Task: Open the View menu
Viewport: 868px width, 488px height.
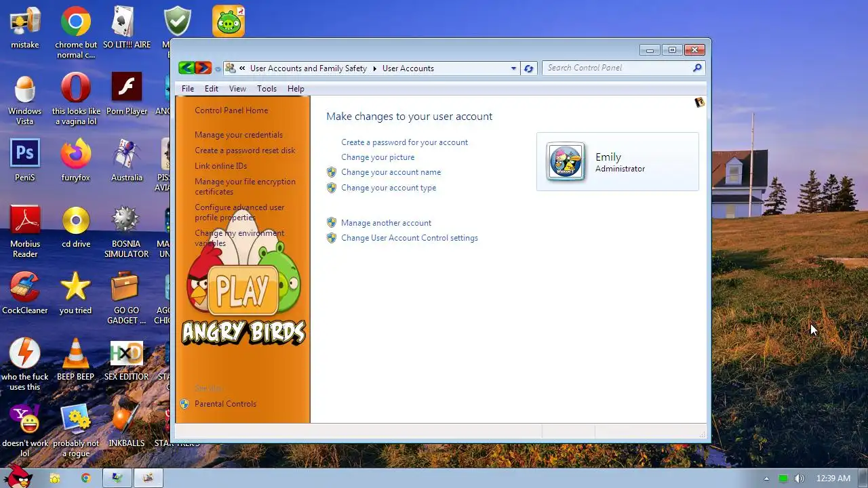Action: (x=237, y=89)
